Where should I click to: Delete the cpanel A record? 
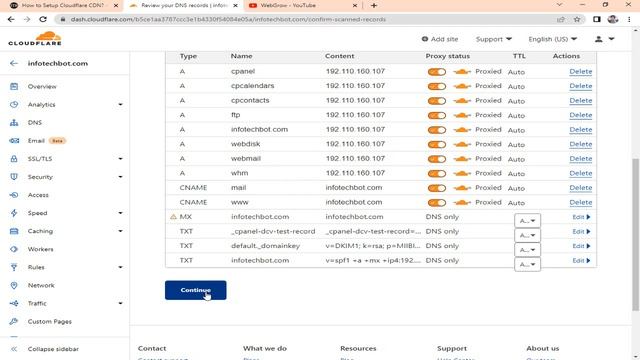tap(580, 71)
